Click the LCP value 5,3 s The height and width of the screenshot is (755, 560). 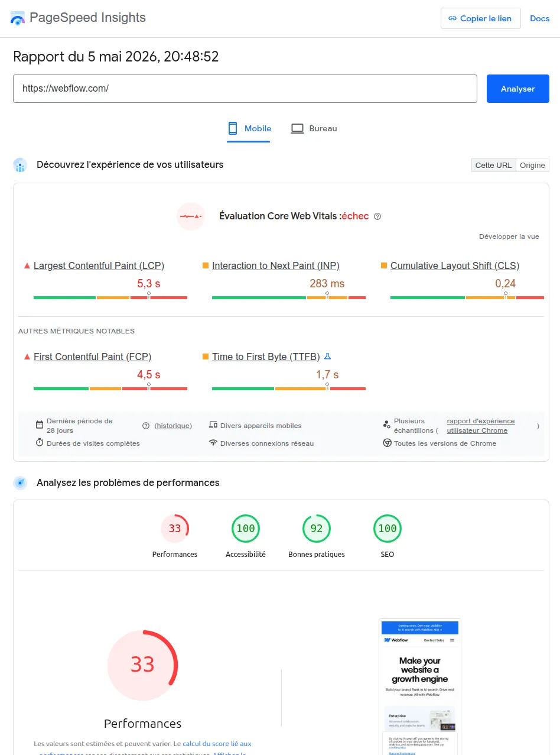pos(149,284)
